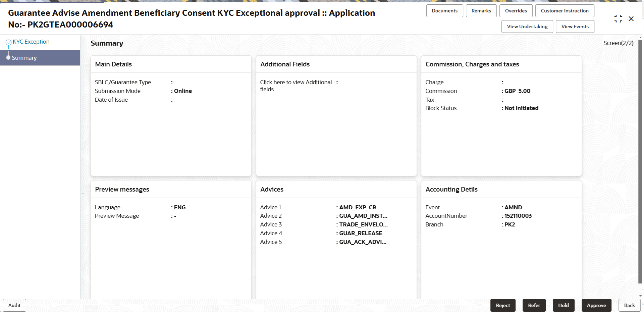This screenshot has height=312, width=644.
Task: Select Summary in the left navigation
Action: pos(24,57)
